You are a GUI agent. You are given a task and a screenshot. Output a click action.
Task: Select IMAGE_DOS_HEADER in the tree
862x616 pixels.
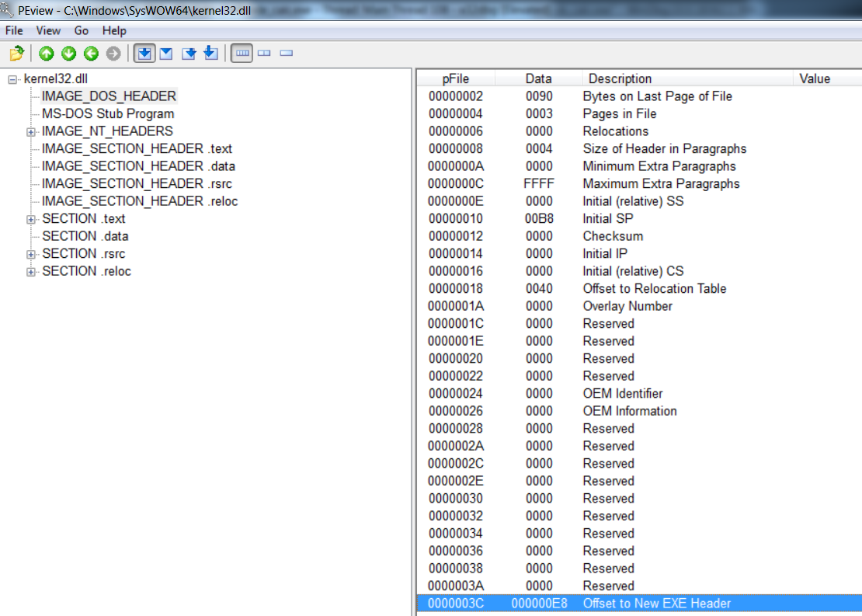tap(109, 96)
